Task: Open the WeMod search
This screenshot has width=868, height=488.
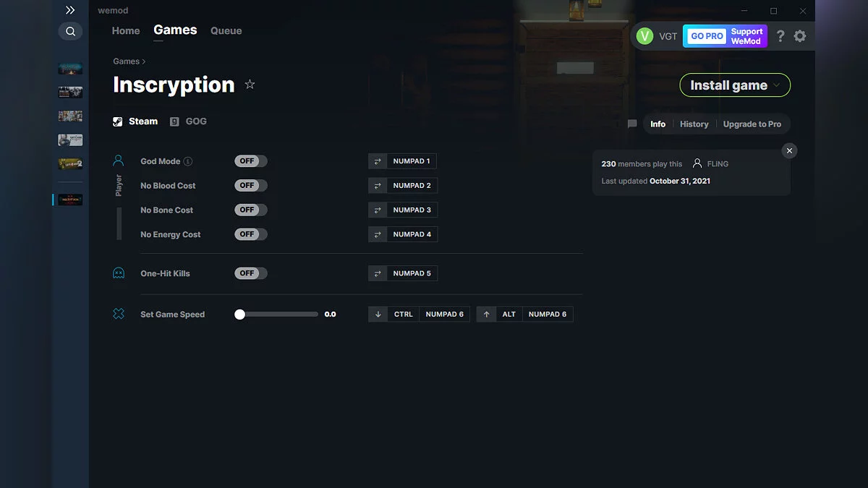Action: pyautogui.click(x=70, y=31)
